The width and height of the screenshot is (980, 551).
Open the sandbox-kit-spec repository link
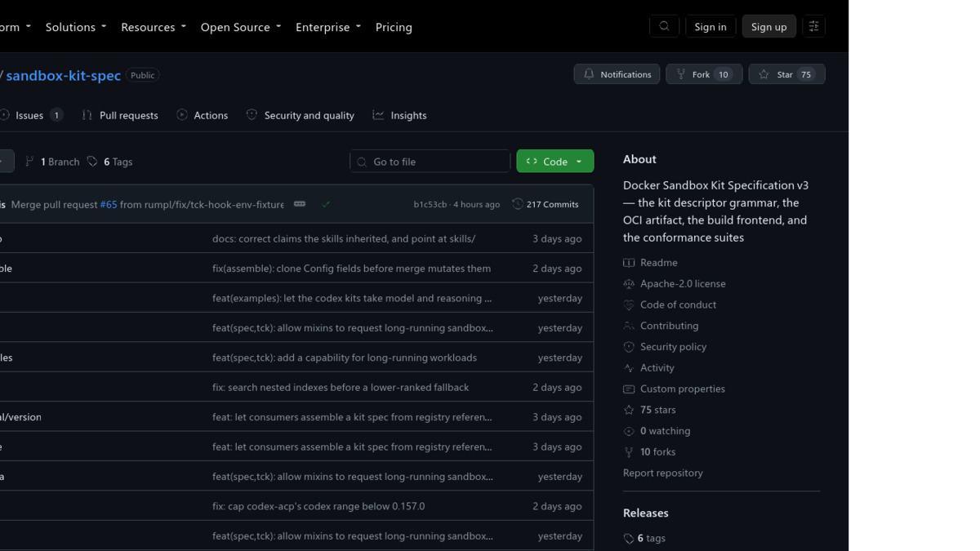click(64, 75)
